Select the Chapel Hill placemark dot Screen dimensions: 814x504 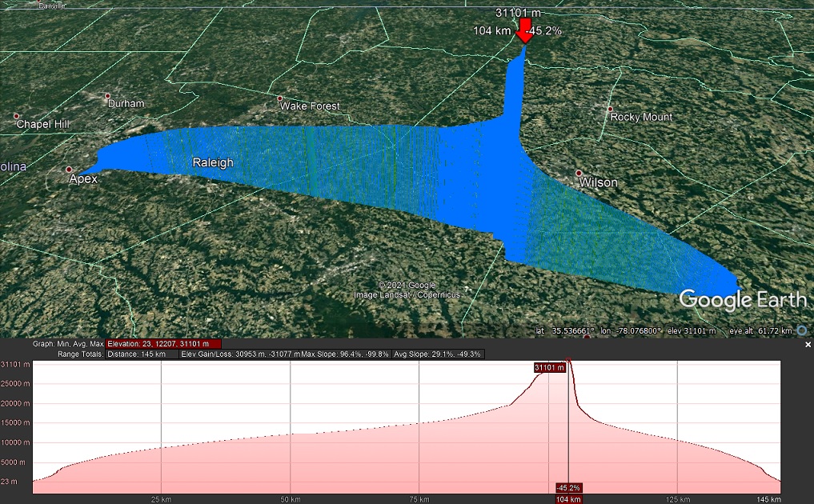point(17,116)
